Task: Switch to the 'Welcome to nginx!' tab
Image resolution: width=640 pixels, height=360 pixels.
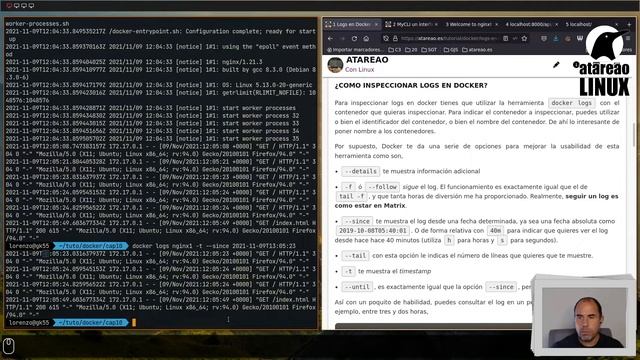Action: 471,24
